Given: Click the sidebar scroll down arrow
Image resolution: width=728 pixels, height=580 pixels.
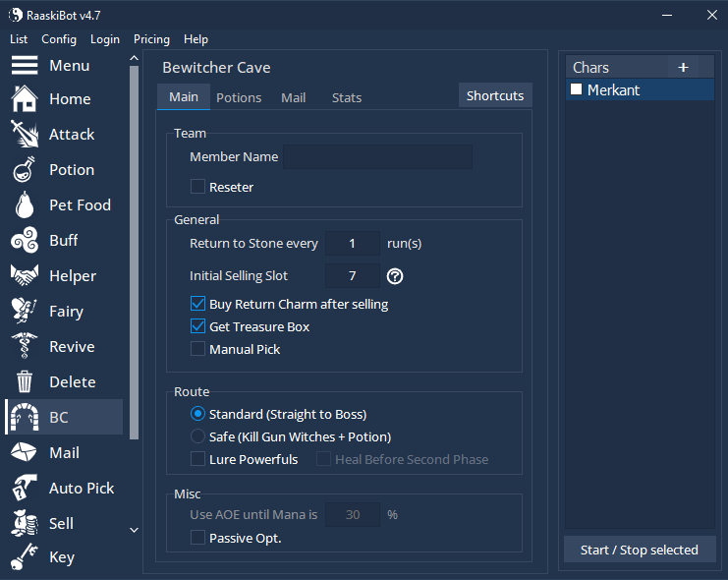Looking at the screenshot, I should click(135, 530).
